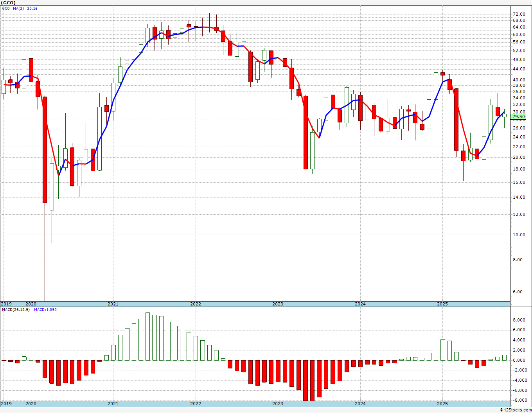
Task: Select 10.00 on the price axis
Action: pos(519,235)
